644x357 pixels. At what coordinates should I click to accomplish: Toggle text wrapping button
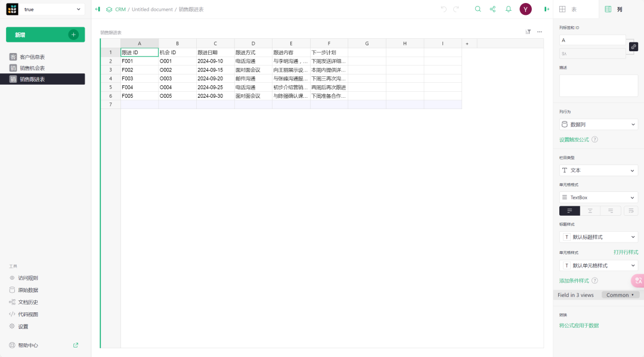630,211
